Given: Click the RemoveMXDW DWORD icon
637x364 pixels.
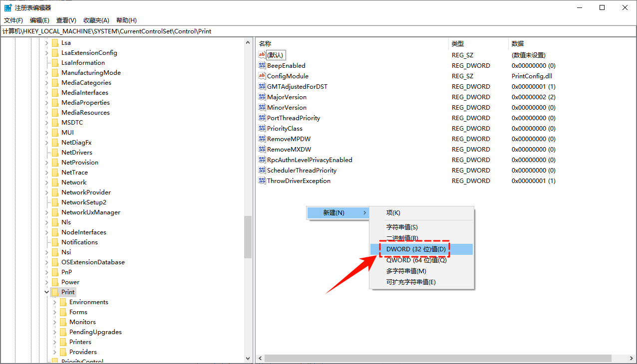Looking at the screenshot, I should point(262,149).
